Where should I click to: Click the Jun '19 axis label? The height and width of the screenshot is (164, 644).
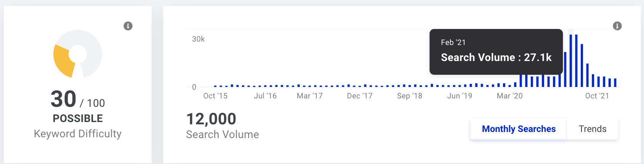click(460, 96)
